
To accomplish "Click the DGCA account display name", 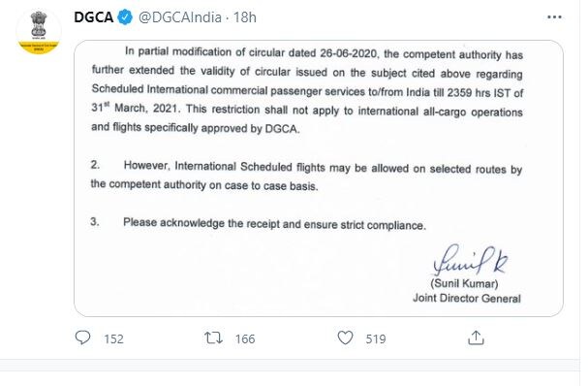I will tap(93, 17).
